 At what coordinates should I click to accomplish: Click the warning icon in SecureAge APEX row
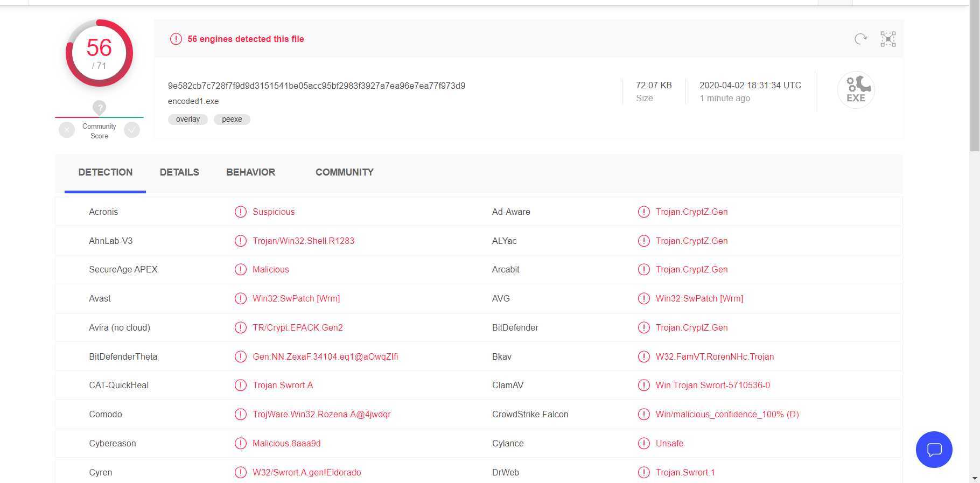coord(241,269)
